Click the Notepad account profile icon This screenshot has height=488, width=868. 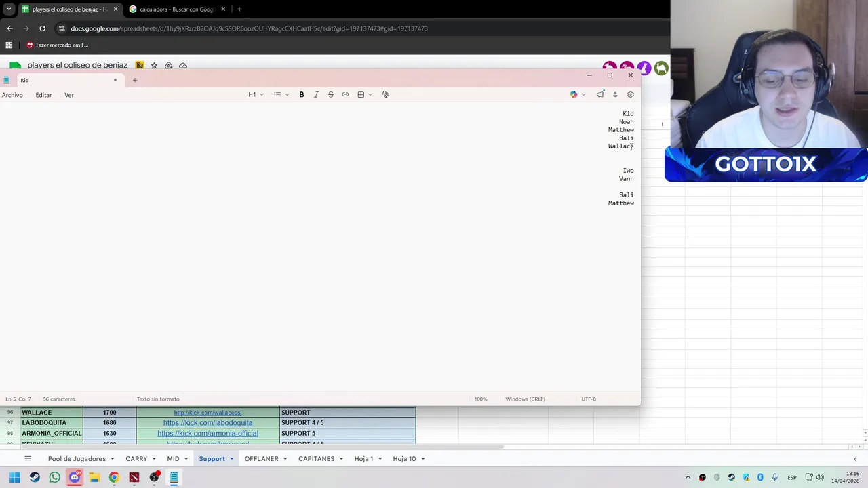click(x=615, y=95)
